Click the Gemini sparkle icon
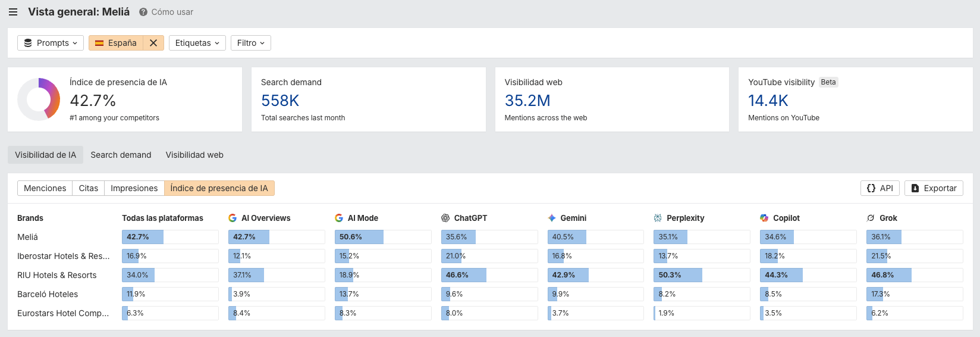Viewport: 980px width, 337px height. pos(552,218)
